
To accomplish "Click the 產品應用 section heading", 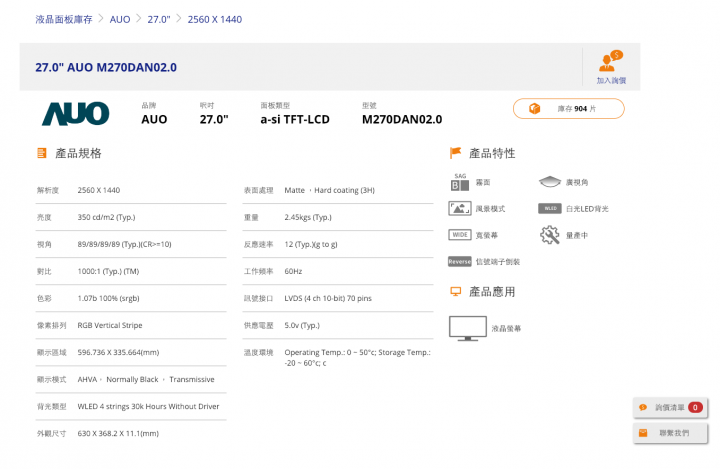I will (492, 292).
